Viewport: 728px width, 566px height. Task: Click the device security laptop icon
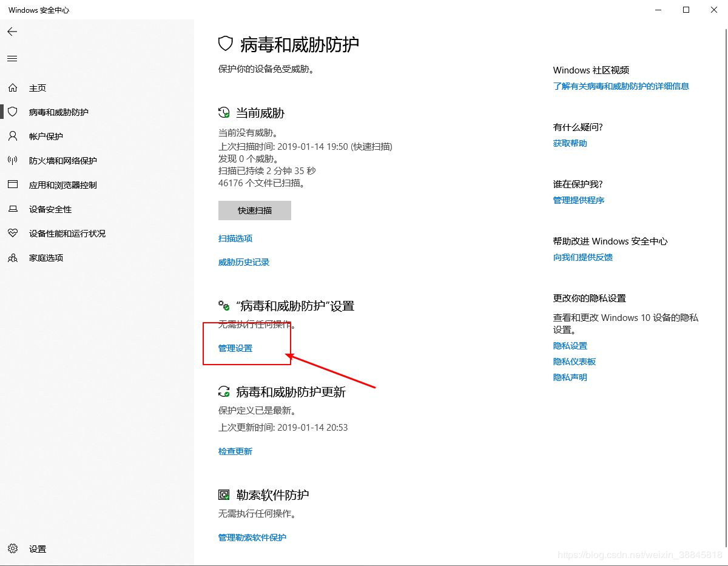(x=13, y=209)
